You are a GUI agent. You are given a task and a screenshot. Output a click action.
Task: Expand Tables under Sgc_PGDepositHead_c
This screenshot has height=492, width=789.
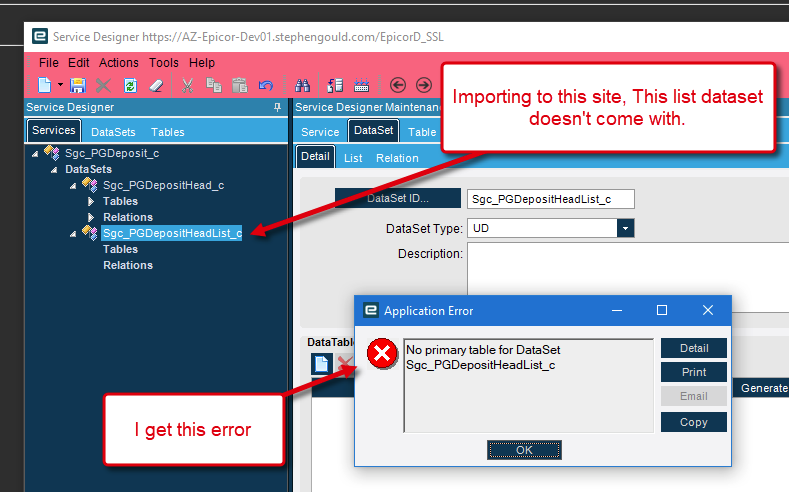tap(91, 201)
